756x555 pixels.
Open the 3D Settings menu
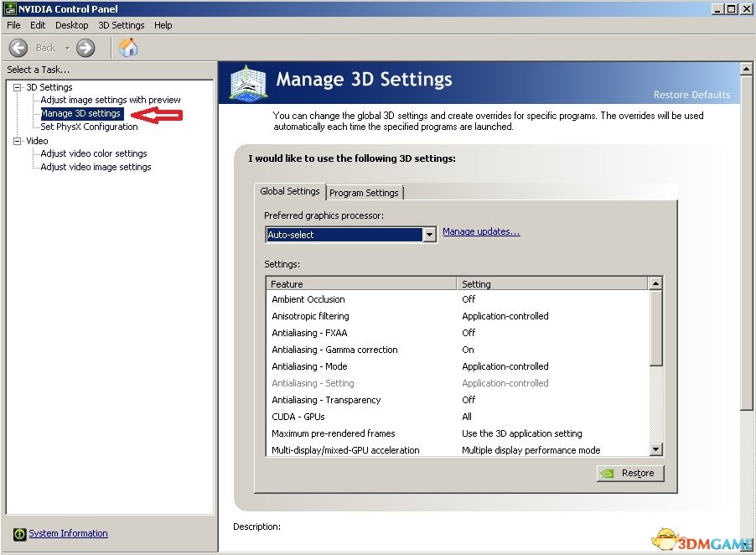122,25
